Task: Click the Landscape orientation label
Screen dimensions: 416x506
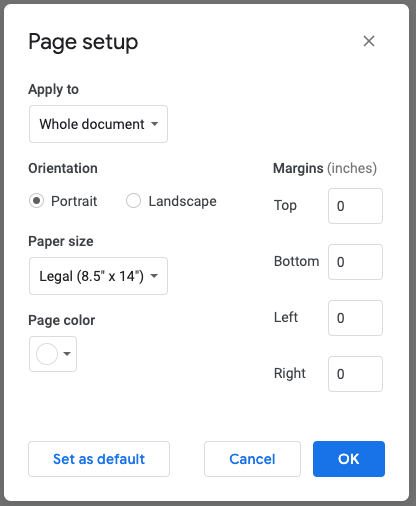Action: coord(182,201)
